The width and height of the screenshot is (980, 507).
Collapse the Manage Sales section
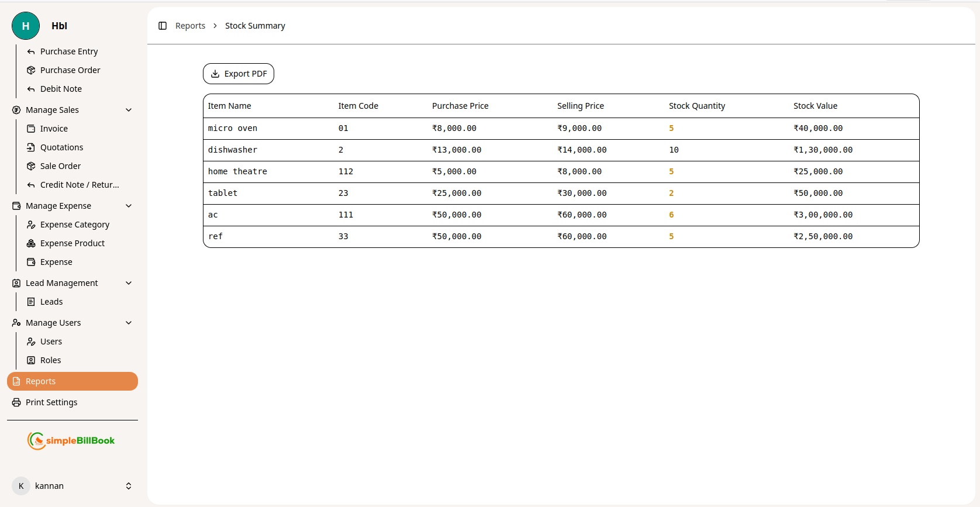click(x=129, y=110)
